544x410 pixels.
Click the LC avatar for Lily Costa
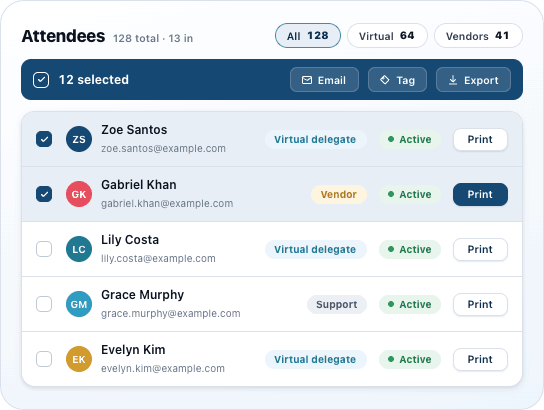coord(79,249)
